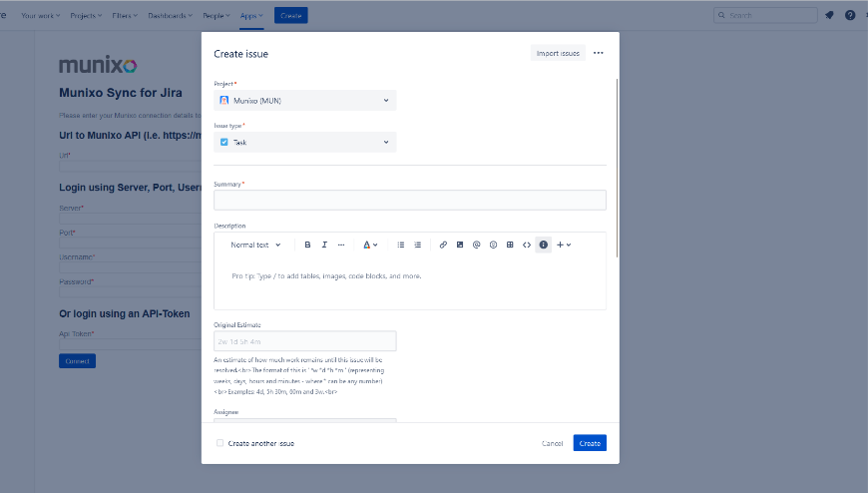This screenshot has width=868, height=493.
Task: Insert an emoji in description
Action: [493, 245]
